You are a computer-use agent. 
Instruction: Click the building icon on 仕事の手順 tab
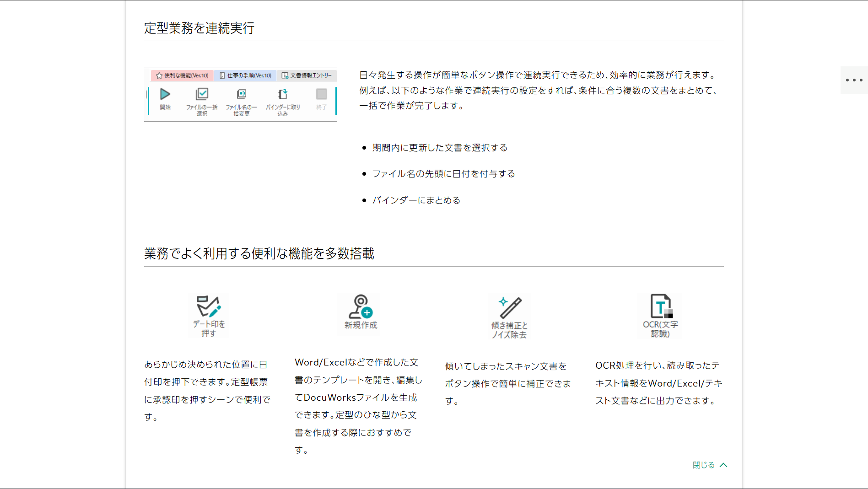click(221, 75)
